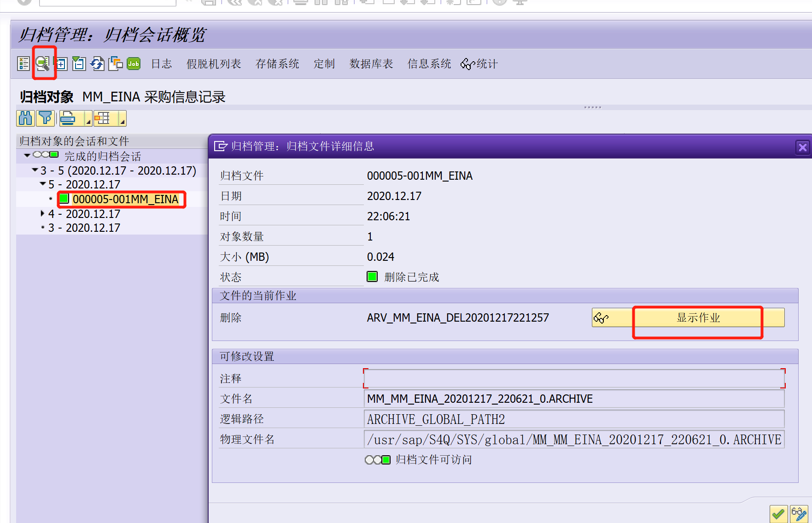Click the 归档文件可访问 traffic light status
Viewport: 812px width, 523px height.
coord(378,459)
